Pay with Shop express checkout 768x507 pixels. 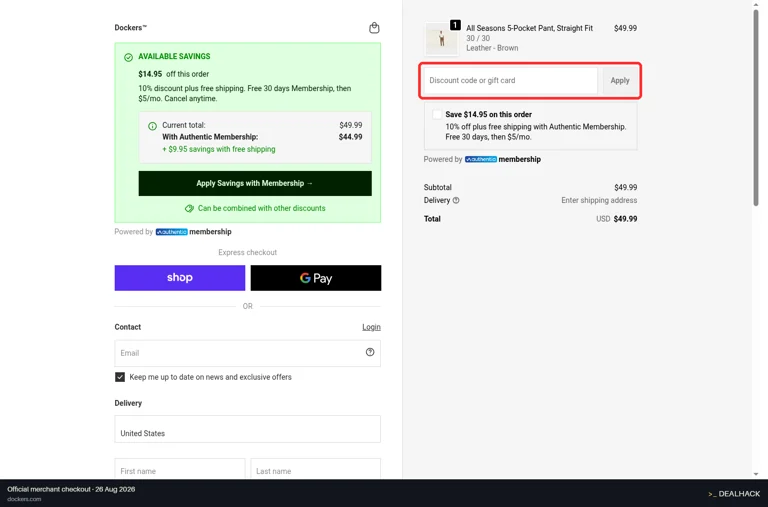[x=180, y=278]
